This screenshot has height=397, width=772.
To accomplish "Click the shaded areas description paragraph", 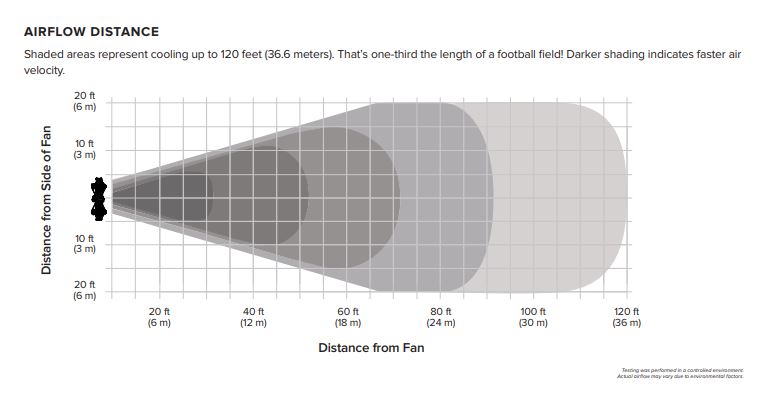I will [383, 62].
